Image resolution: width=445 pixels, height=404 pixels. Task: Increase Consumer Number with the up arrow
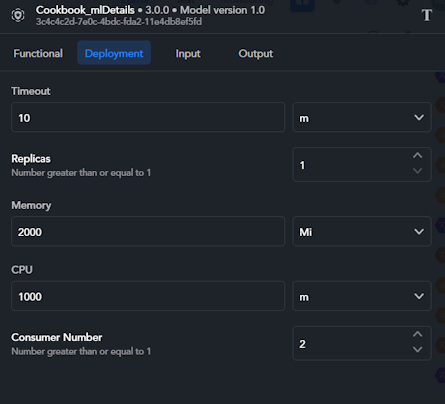[417, 334]
